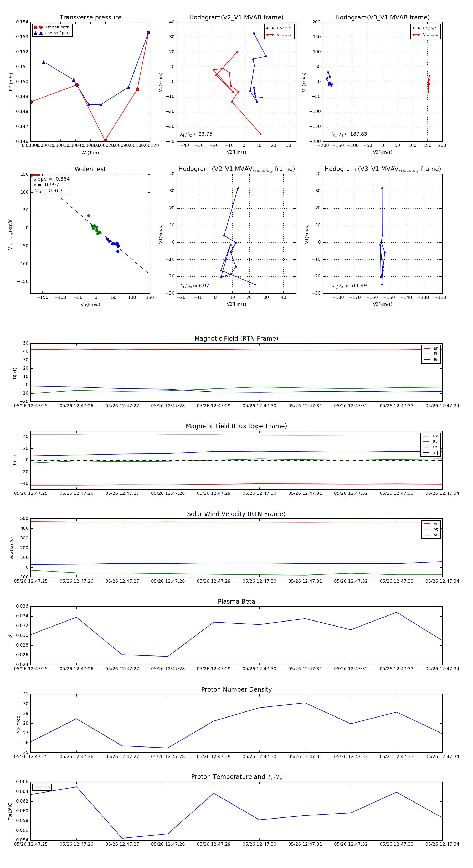Select the 'Vn' legend entry

pos(431,535)
